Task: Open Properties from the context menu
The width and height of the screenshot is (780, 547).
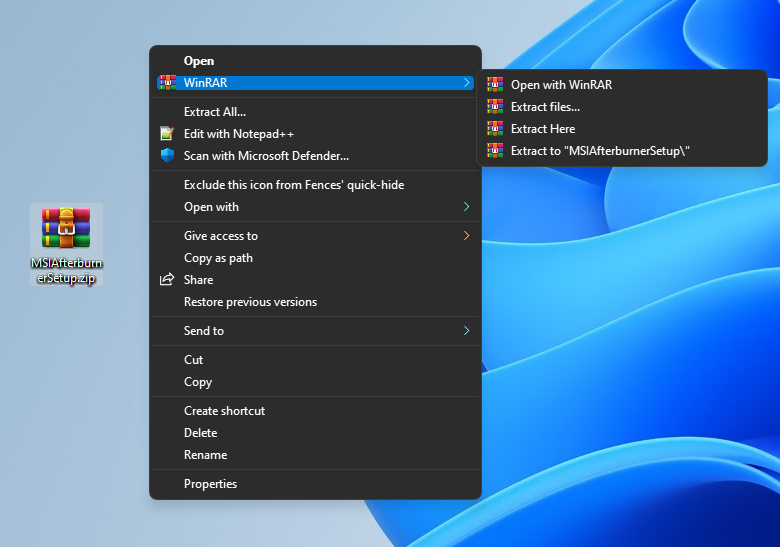Action: (x=315, y=483)
